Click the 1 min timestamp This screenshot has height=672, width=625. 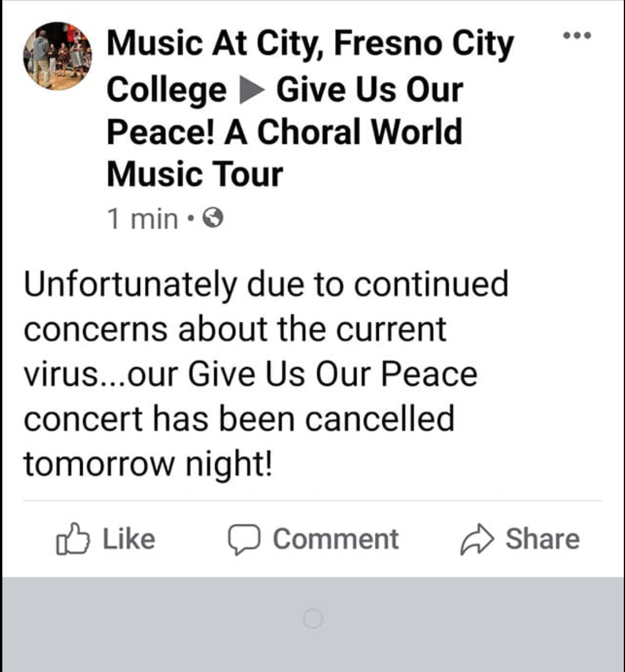pyautogui.click(x=143, y=219)
